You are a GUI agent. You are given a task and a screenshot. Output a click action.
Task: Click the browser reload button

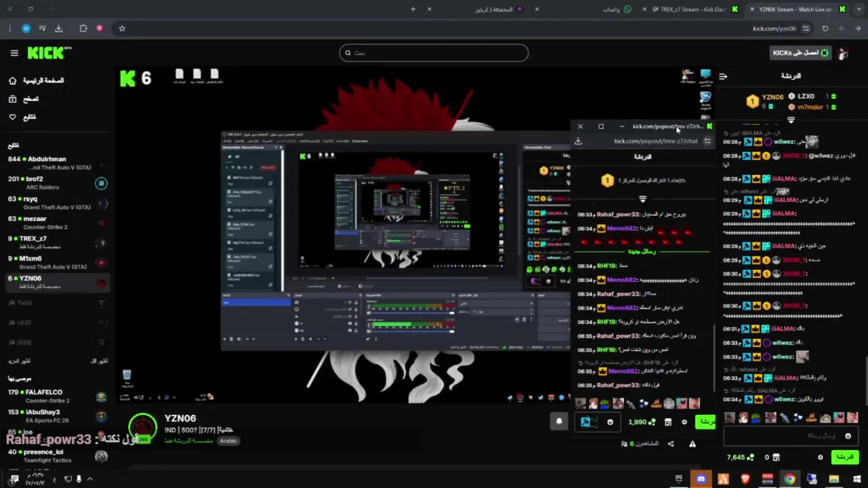pos(825,28)
